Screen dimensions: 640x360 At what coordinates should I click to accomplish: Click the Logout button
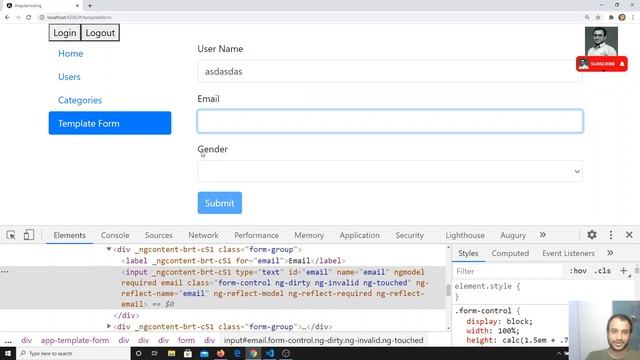[100, 33]
